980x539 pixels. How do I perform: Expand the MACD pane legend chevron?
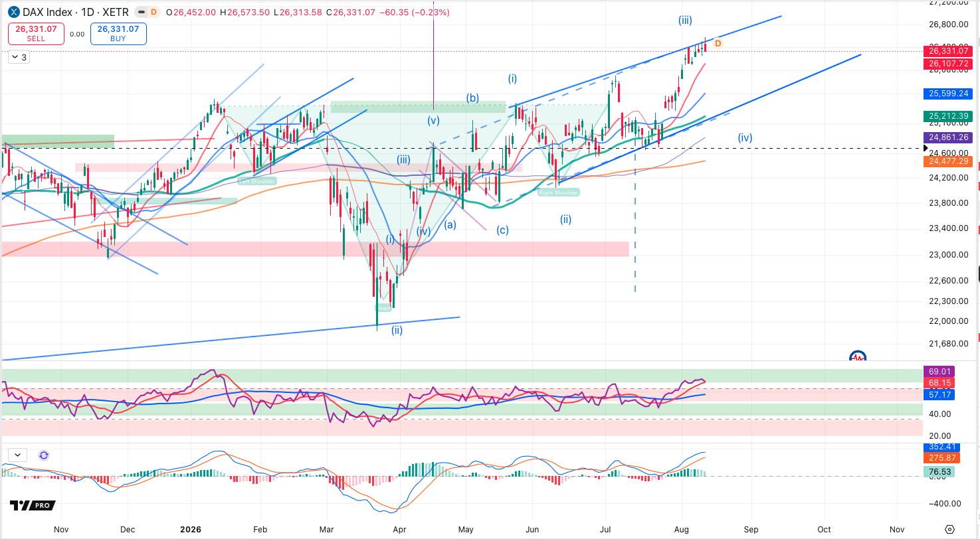tap(17, 455)
